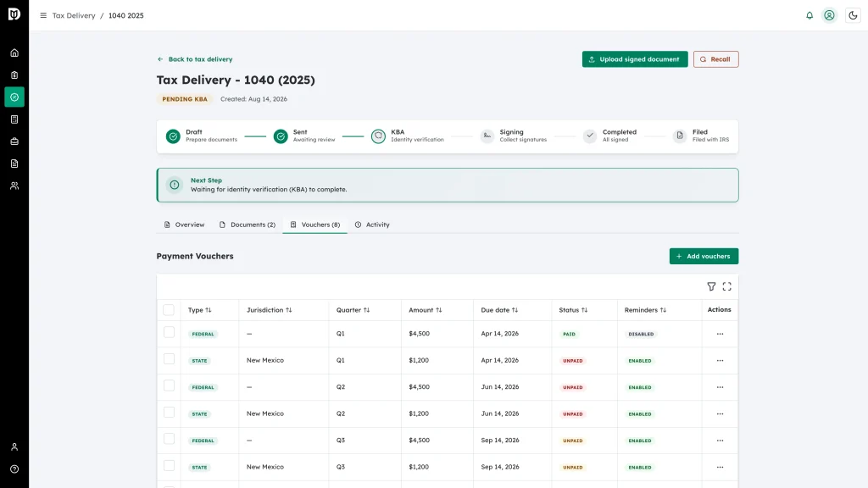Image resolution: width=868 pixels, height=488 pixels.
Task: Go back to tax delivery
Action: (195, 59)
